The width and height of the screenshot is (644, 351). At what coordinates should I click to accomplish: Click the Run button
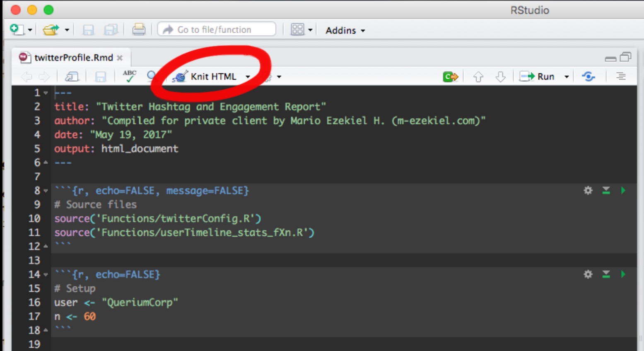click(537, 77)
